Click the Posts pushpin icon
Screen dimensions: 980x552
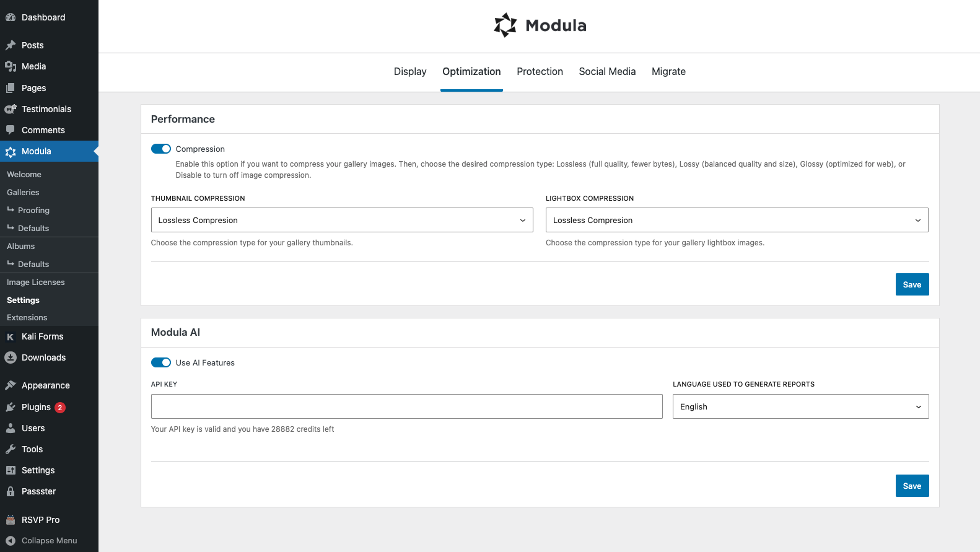(11, 45)
